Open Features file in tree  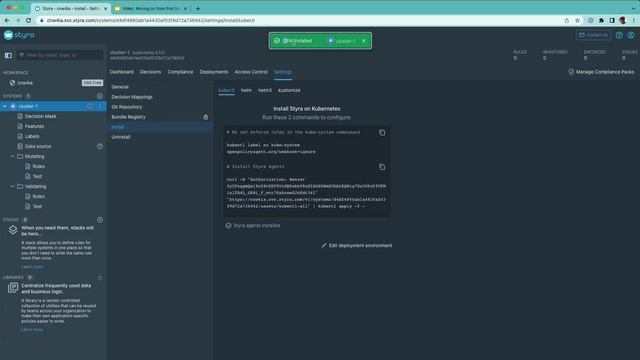(34, 126)
